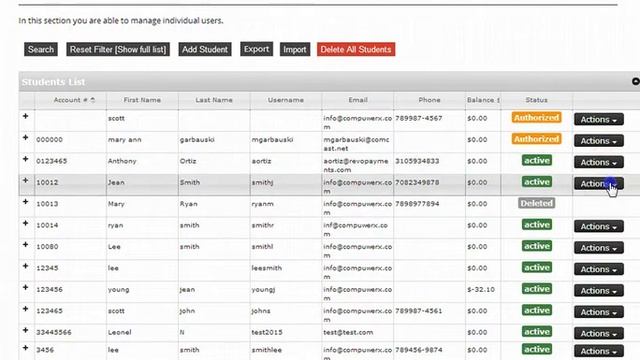Screen dimensions: 640x360
Task: Open Actions dropdown for Anthony Ortiz
Action: point(599,162)
